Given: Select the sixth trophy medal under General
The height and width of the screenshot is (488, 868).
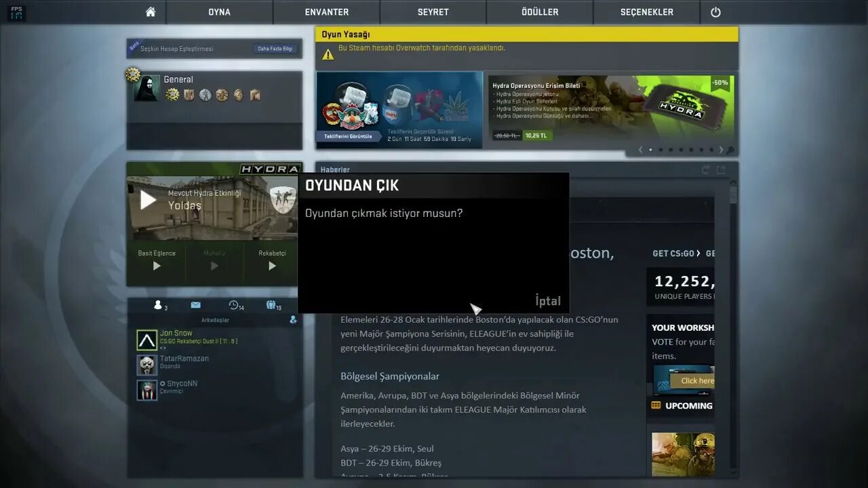Looking at the screenshot, I should [255, 95].
